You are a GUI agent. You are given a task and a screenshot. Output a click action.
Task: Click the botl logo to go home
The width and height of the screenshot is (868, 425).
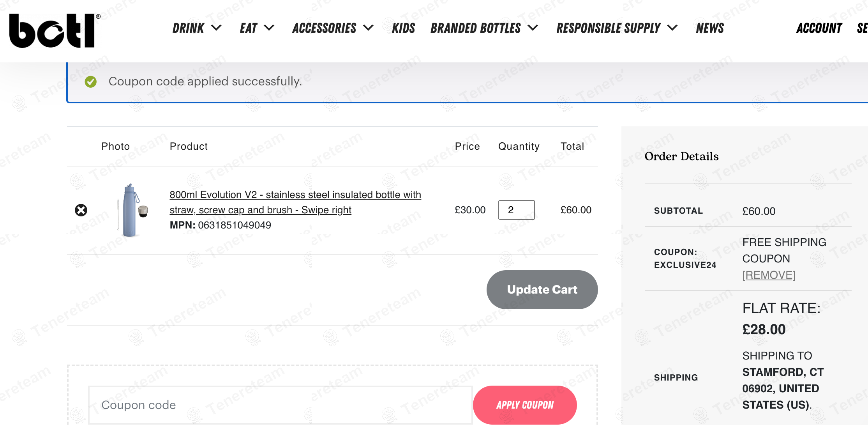[x=53, y=31]
